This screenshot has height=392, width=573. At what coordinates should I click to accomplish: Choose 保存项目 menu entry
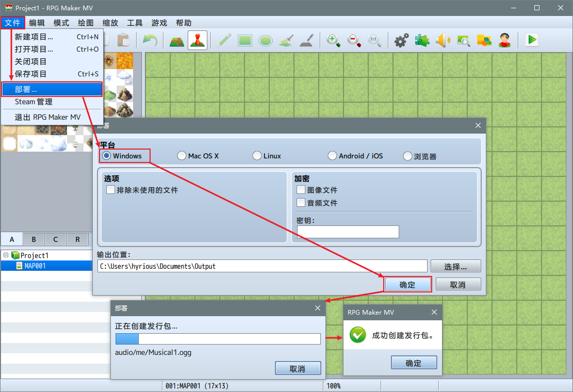[x=52, y=74]
